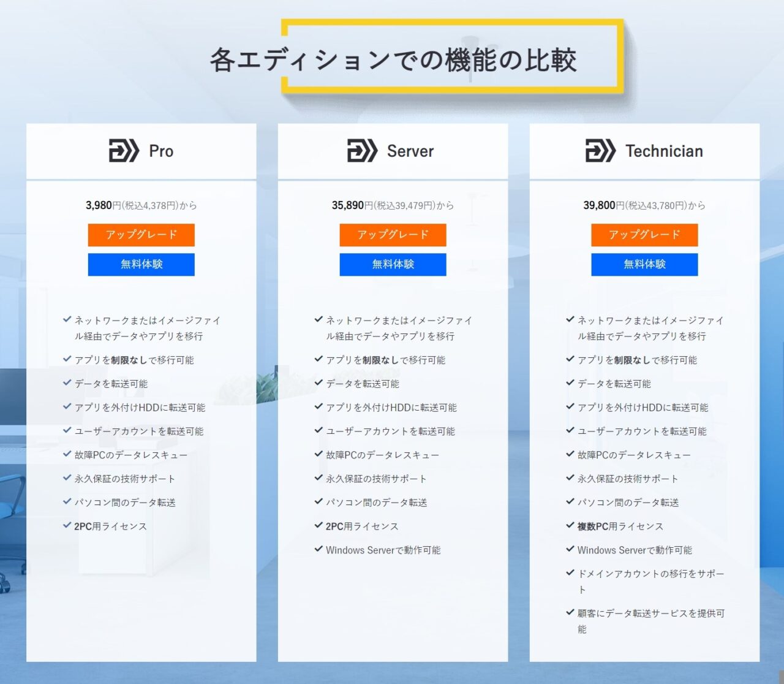The image size is (784, 684).
Task: Click the Pro edition logo icon
Action: point(124,151)
